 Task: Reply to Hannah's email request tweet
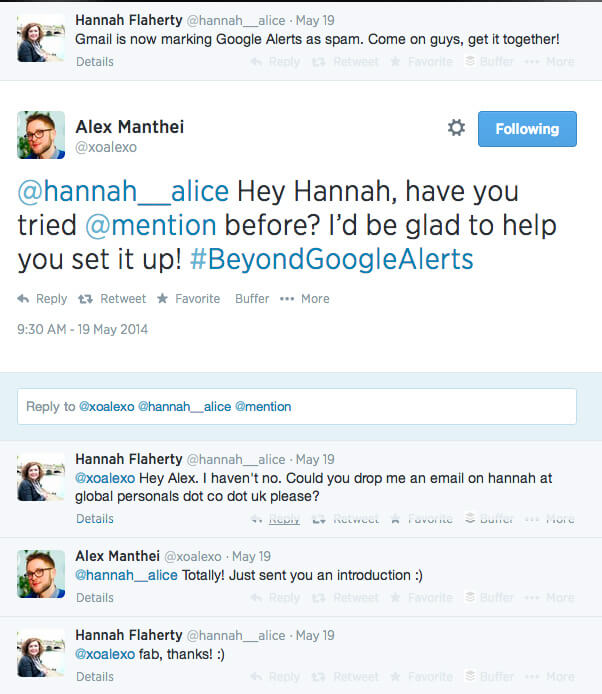(276, 519)
